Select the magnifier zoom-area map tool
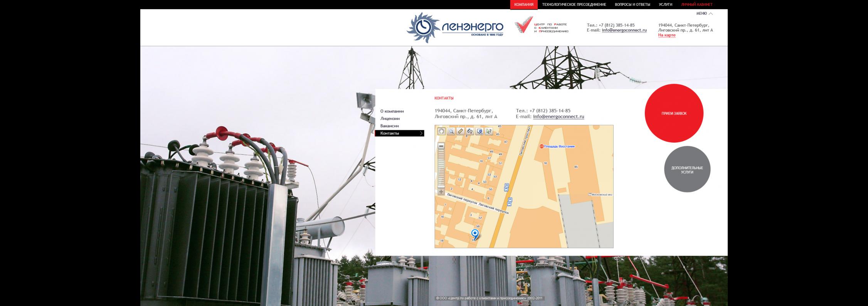868x306 pixels. point(451,131)
